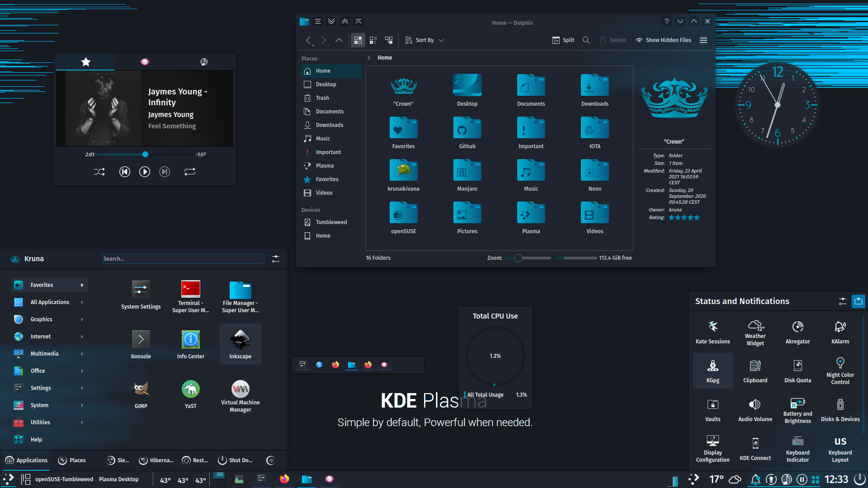
Task: Open Keyboard Layout us item
Action: (840, 449)
